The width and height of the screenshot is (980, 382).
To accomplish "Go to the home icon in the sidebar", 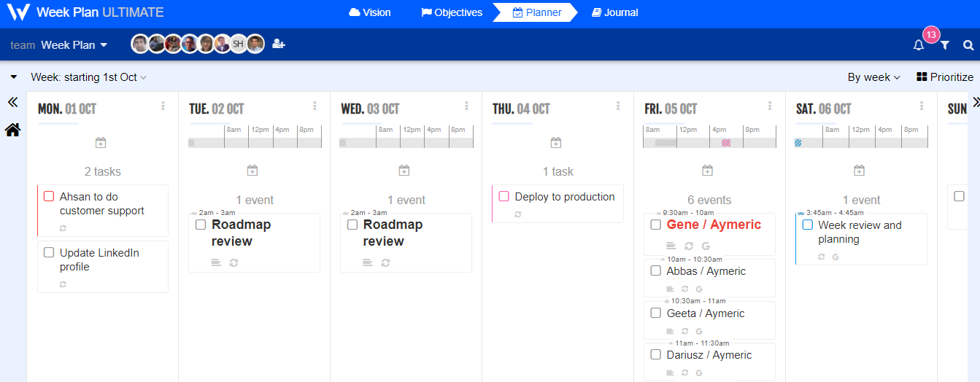I will point(12,130).
